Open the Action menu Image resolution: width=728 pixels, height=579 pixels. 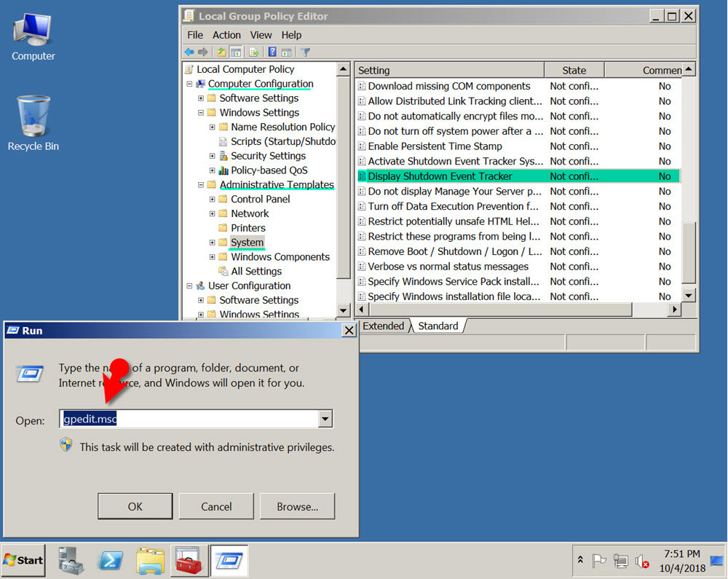pyautogui.click(x=226, y=35)
